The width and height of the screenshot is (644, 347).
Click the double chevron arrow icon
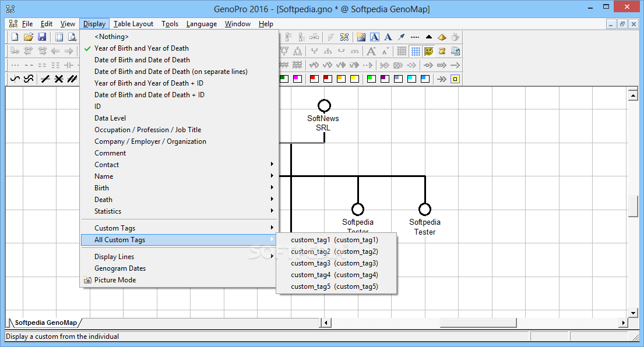coord(442,79)
